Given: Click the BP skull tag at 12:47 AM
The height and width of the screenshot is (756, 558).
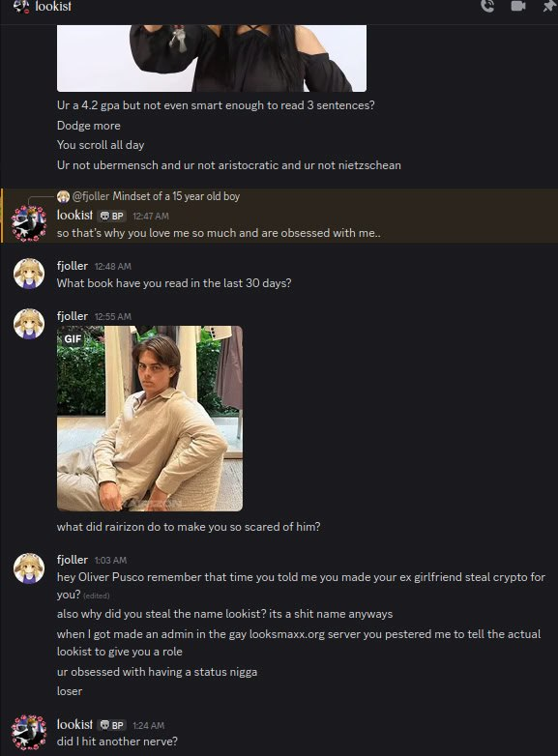Looking at the screenshot, I should (x=112, y=216).
